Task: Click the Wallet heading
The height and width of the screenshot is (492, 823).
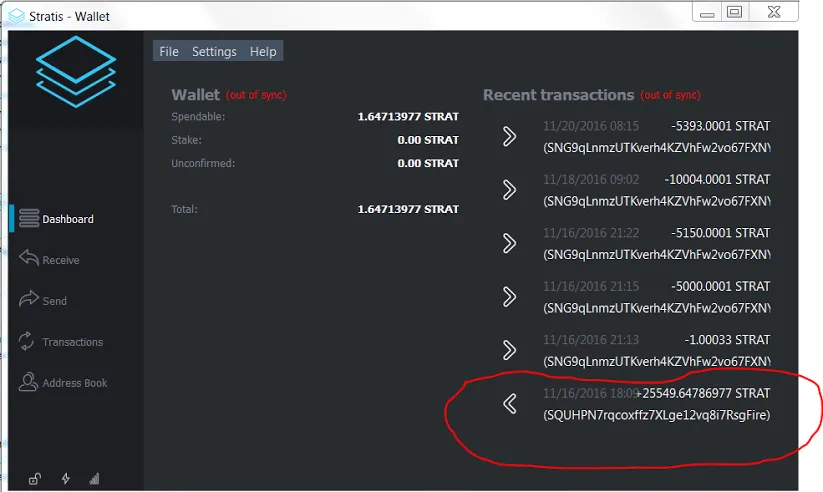Action: coord(195,95)
